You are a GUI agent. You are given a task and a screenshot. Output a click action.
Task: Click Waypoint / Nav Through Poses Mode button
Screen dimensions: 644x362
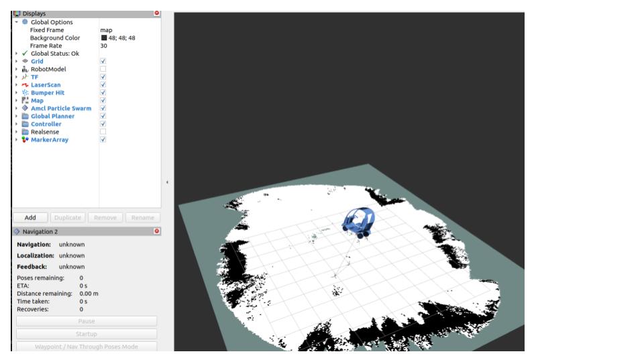87,347
